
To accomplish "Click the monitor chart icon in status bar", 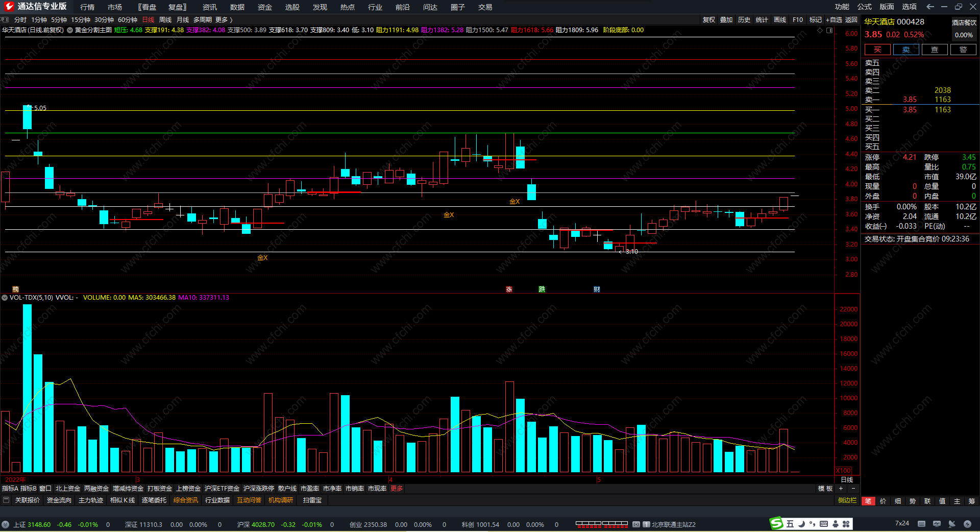I will [x=937, y=524].
